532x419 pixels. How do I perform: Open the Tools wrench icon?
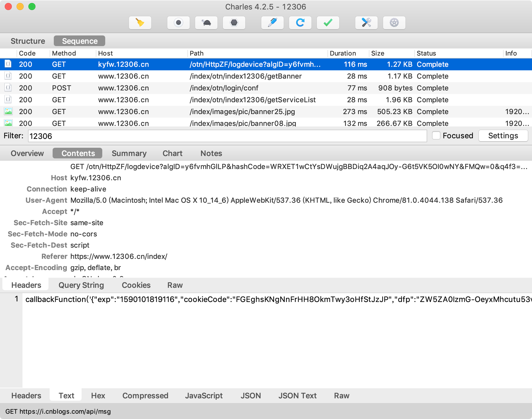(366, 23)
